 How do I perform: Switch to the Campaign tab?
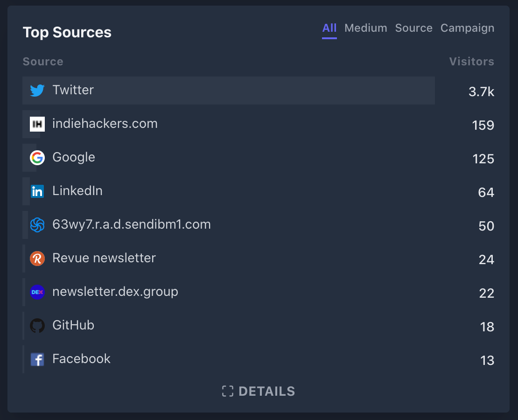468,28
